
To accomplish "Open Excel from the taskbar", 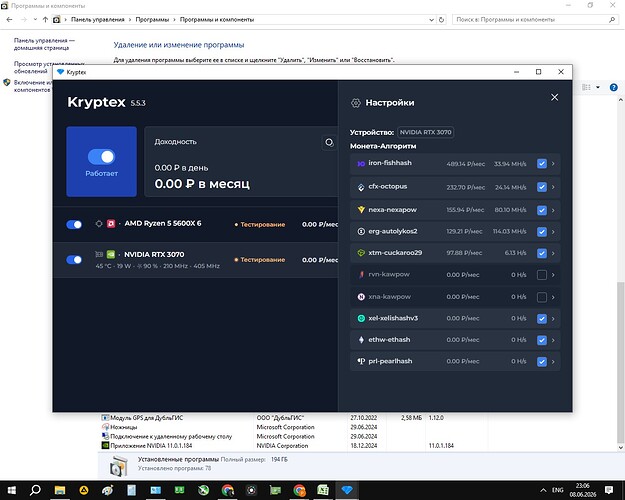I will click(x=323, y=490).
